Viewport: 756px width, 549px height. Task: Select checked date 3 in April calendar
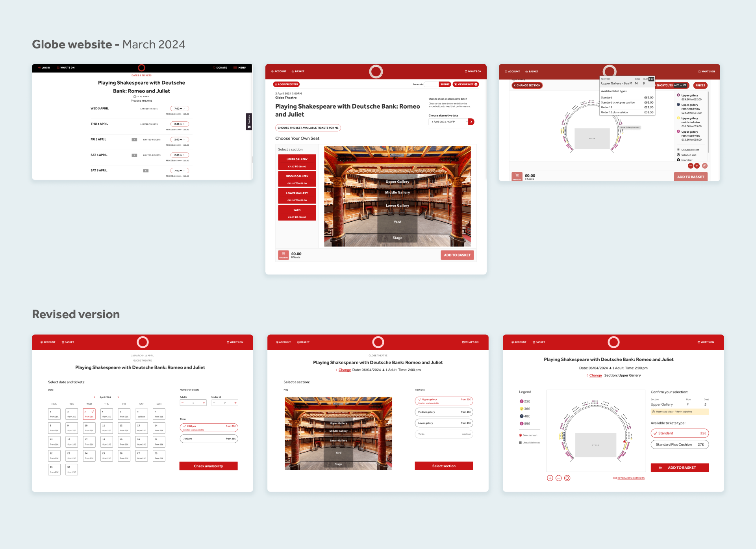[x=89, y=414]
